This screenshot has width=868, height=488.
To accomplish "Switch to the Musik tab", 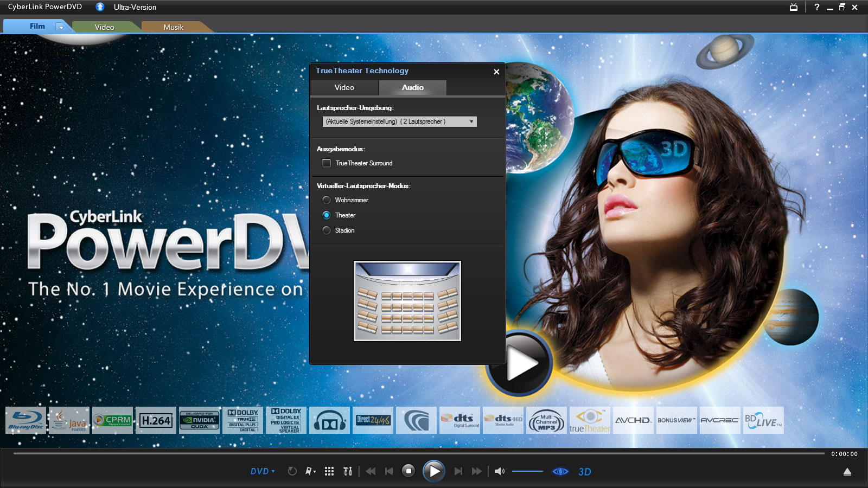I will pyautogui.click(x=174, y=27).
